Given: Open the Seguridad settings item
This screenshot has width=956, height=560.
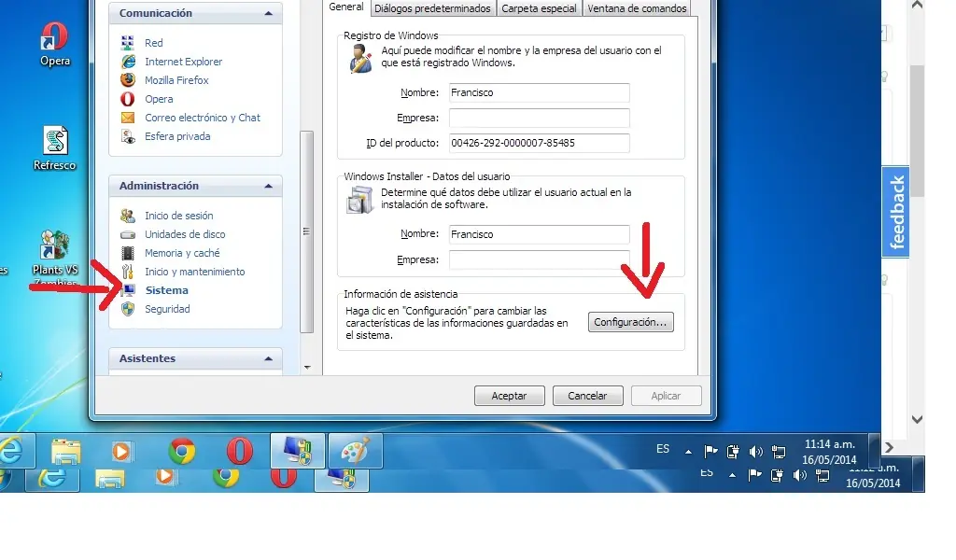Looking at the screenshot, I should (x=167, y=309).
